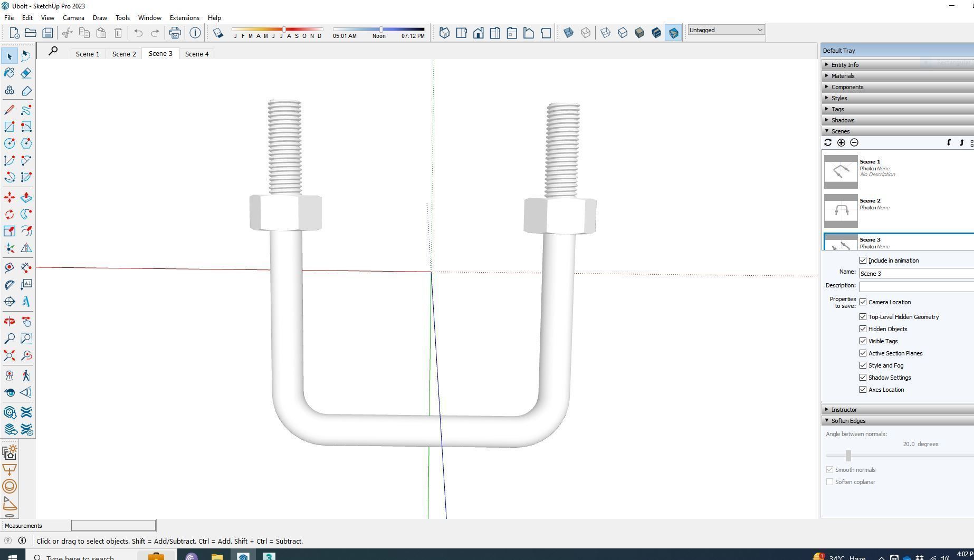Screen dimensions: 974x560
Task: Open the scene search magnifier
Action: tap(53, 51)
